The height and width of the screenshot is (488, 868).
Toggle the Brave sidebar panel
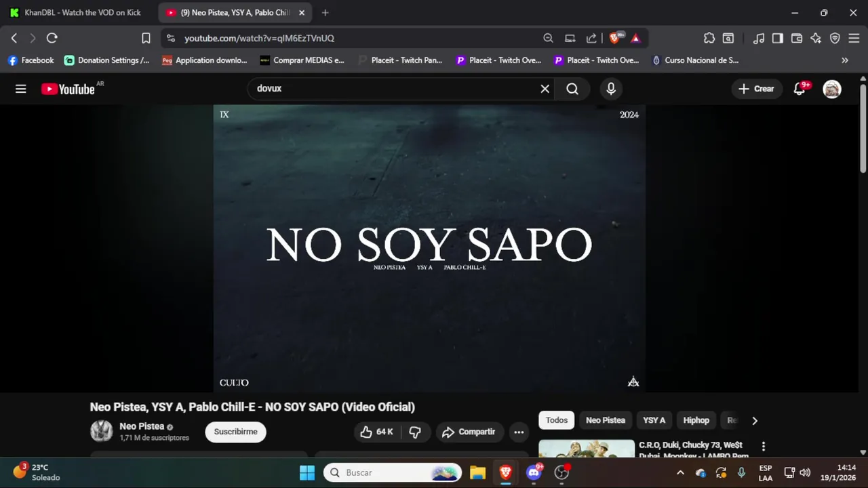778,38
